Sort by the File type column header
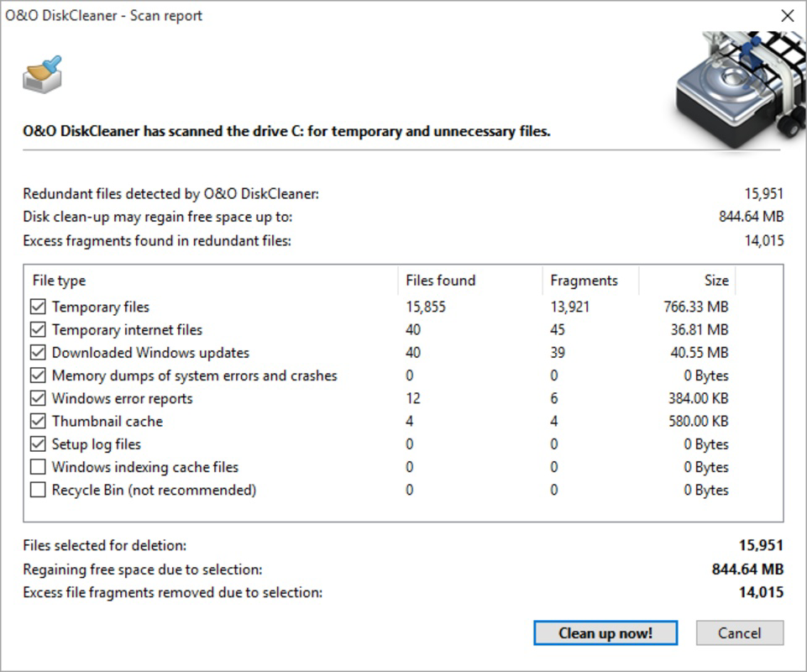Image resolution: width=807 pixels, height=672 pixels. [211, 281]
